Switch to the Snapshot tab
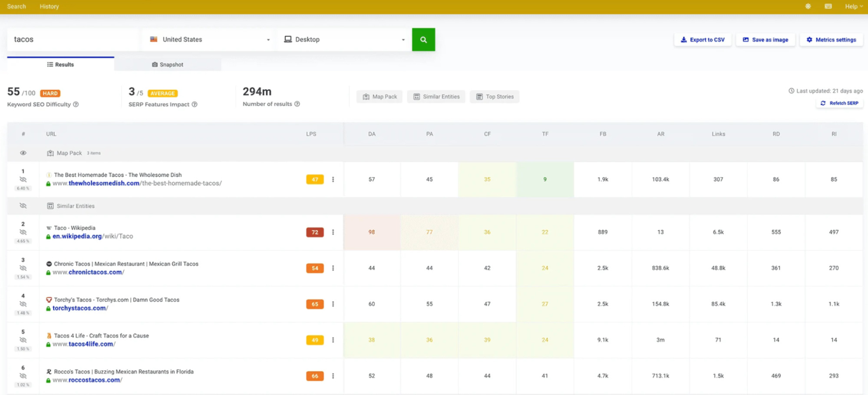 pyautogui.click(x=168, y=64)
